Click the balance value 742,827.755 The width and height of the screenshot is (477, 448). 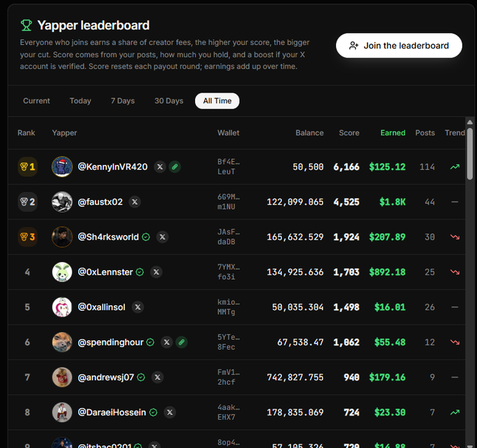tap(295, 377)
